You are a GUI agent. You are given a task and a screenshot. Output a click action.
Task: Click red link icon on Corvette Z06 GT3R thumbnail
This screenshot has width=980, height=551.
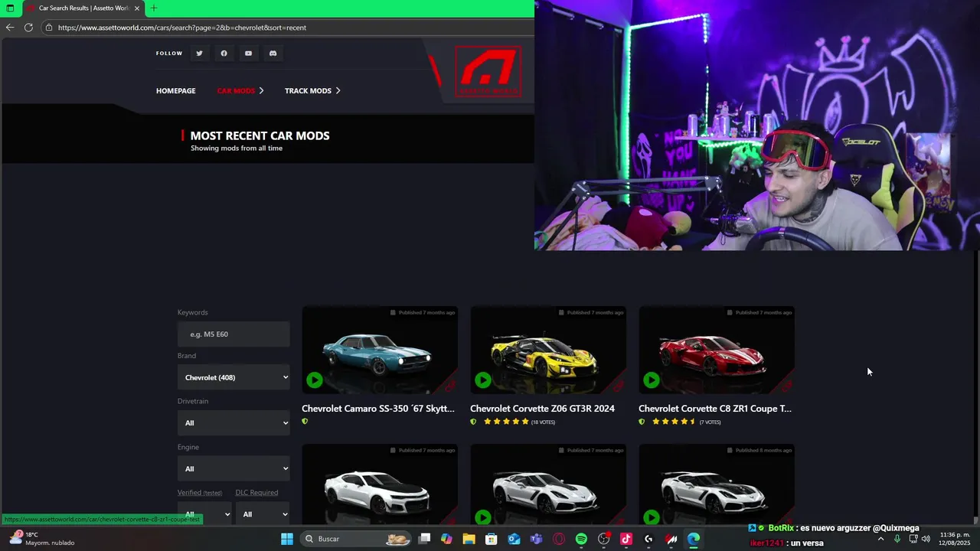click(619, 386)
